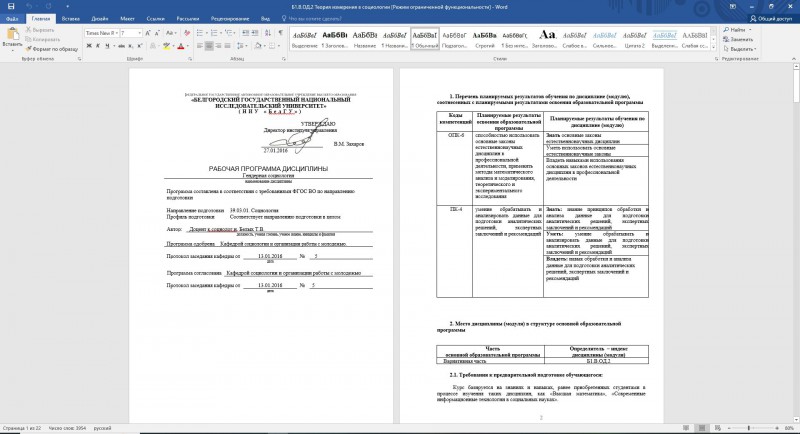Open change case Aa dropdown
This screenshot has width=800, height=434.
click(x=171, y=33)
